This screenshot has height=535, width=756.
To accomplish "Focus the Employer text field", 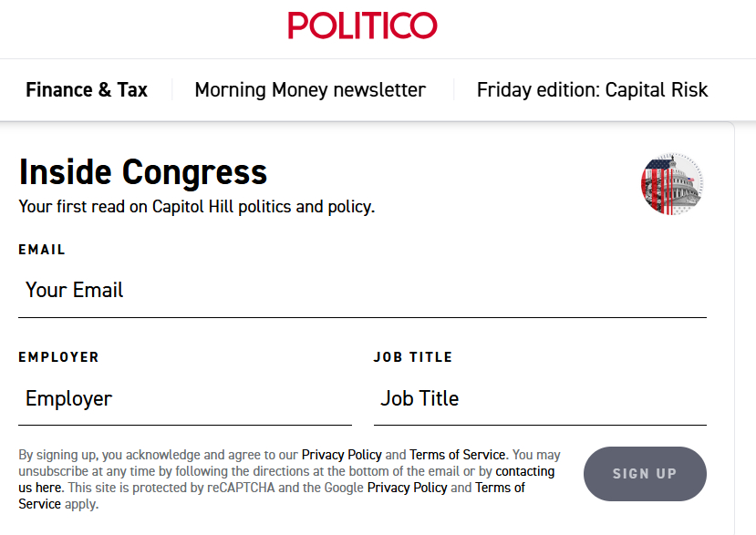I will (184, 399).
